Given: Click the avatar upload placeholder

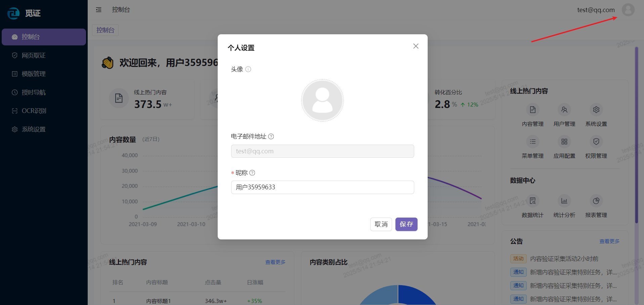Looking at the screenshot, I should (322, 100).
